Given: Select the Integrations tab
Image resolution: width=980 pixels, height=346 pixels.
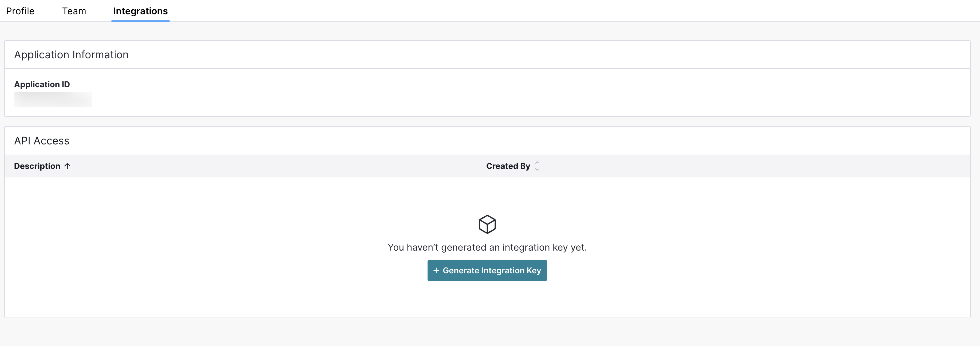Looking at the screenshot, I should coord(140,11).
